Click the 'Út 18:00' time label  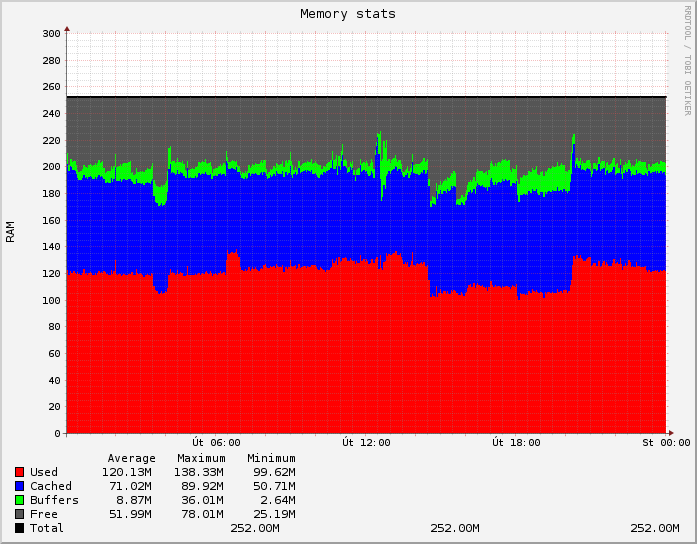[x=516, y=443]
